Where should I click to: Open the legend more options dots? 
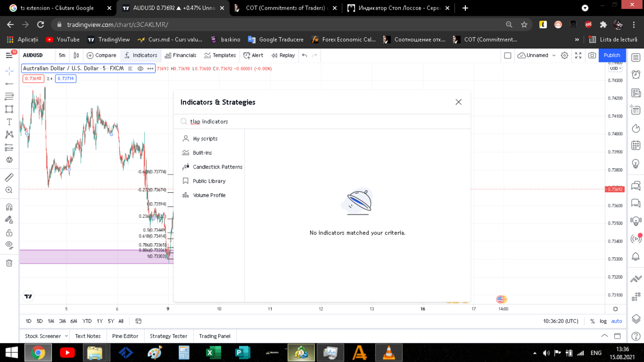point(150,68)
